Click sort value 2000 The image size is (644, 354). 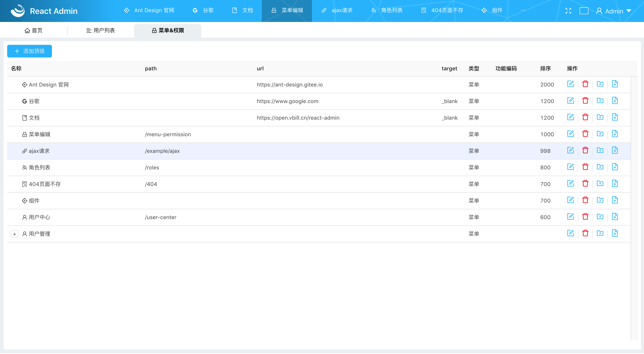point(547,85)
